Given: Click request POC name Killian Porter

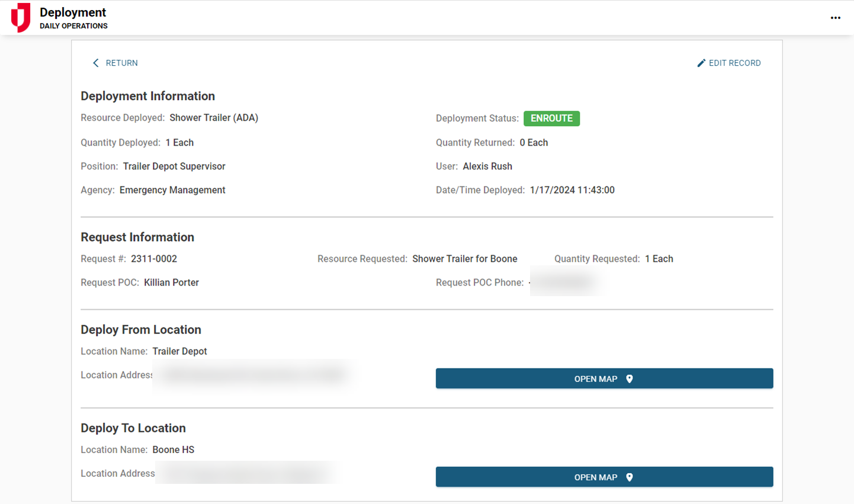Looking at the screenshot, I should [x=171, y=283].
